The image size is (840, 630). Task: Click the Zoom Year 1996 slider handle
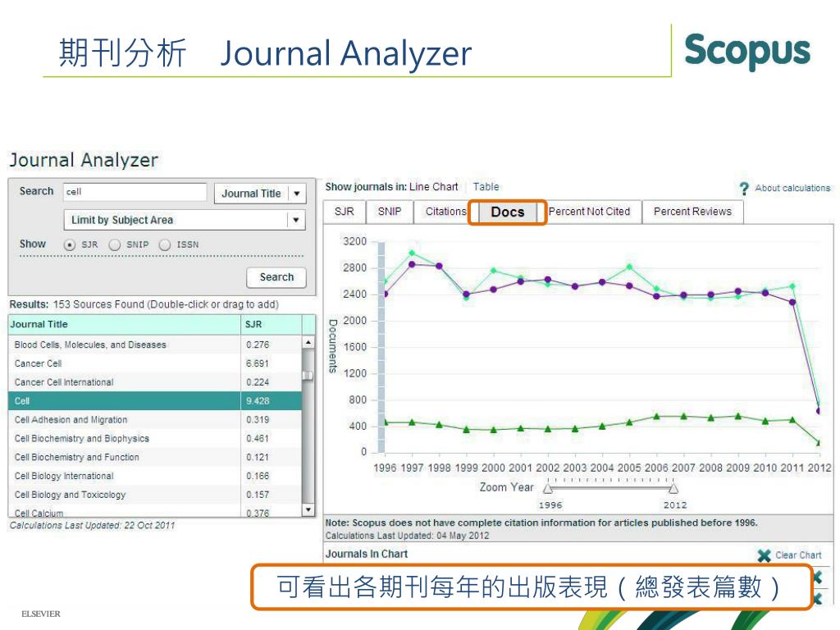(547, 489)
